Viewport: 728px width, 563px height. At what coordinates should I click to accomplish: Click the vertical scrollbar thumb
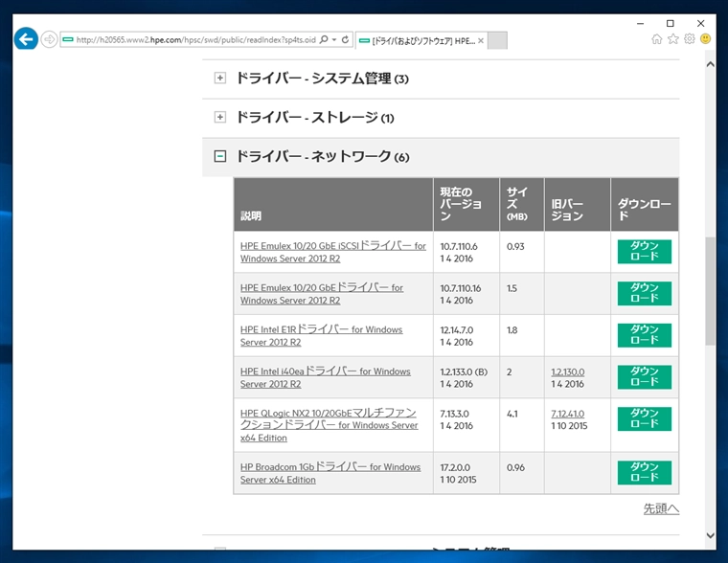710,291
